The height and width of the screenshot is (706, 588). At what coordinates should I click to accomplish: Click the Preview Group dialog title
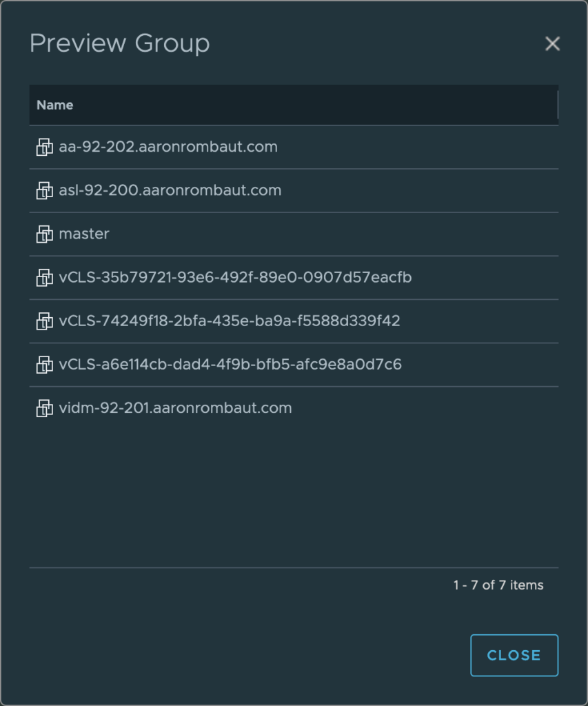[119, 43]
